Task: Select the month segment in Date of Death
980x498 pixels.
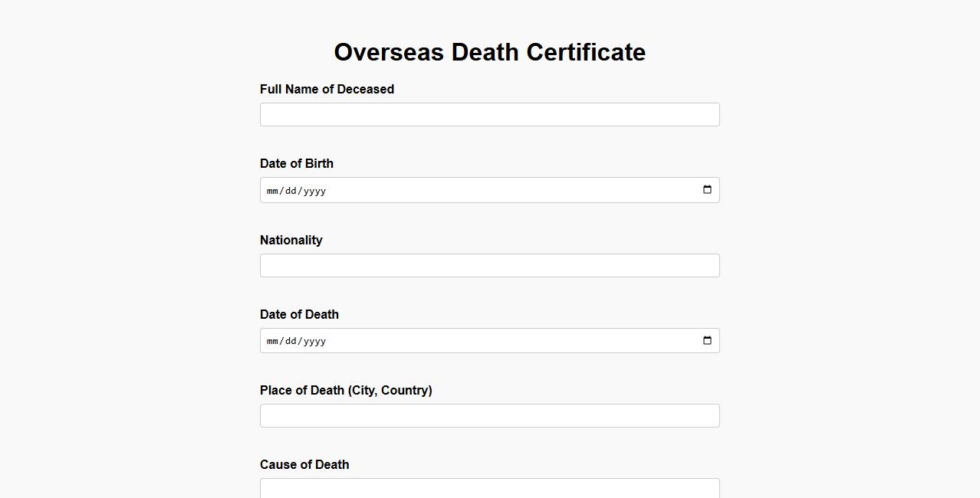Action: coord(273,342)
